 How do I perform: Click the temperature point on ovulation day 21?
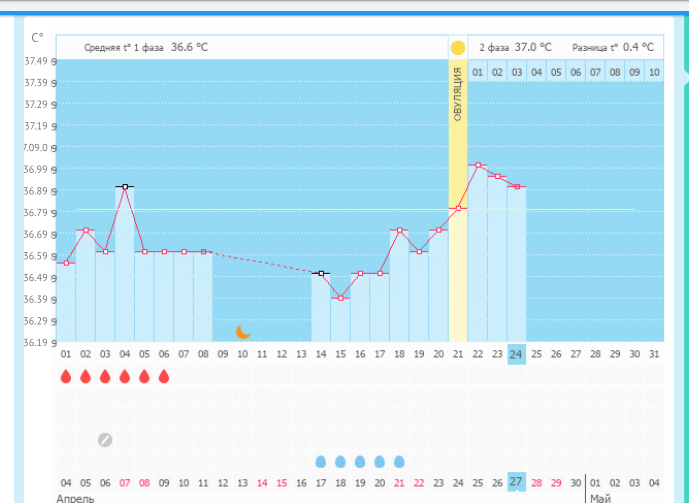[458, 208]
